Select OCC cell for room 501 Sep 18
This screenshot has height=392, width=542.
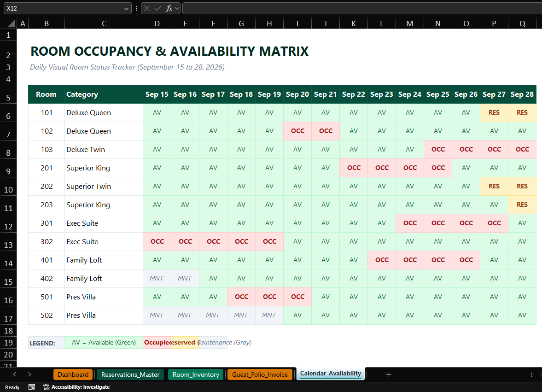pyautogui.click(x=241, y=297)
